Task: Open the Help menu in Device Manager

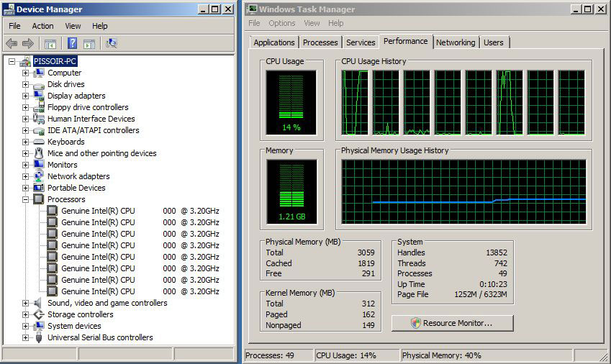Action: click(100, 26)
